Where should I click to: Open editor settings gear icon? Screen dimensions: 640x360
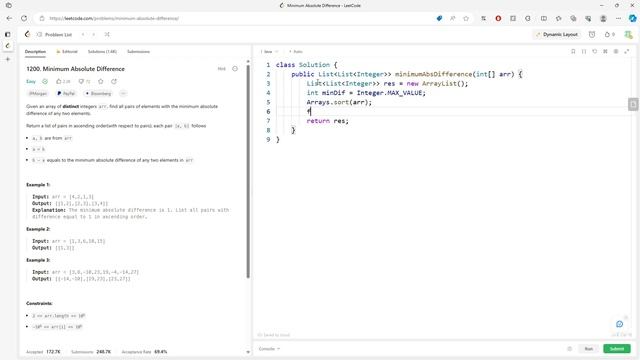(616, 51)
